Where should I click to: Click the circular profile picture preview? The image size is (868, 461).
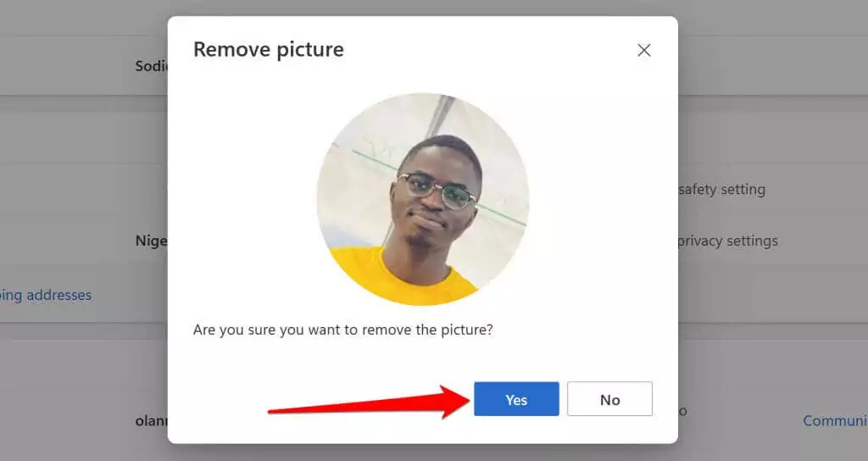423,199
